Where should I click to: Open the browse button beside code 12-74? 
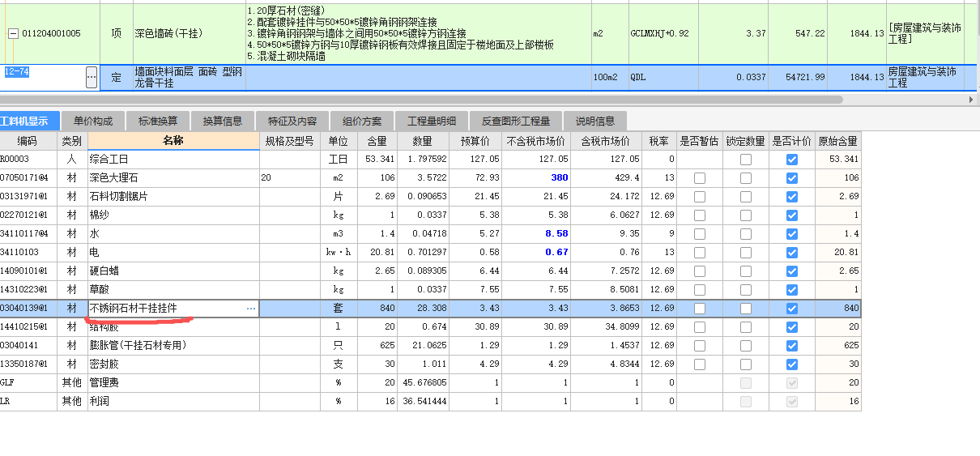pos(92,78)
